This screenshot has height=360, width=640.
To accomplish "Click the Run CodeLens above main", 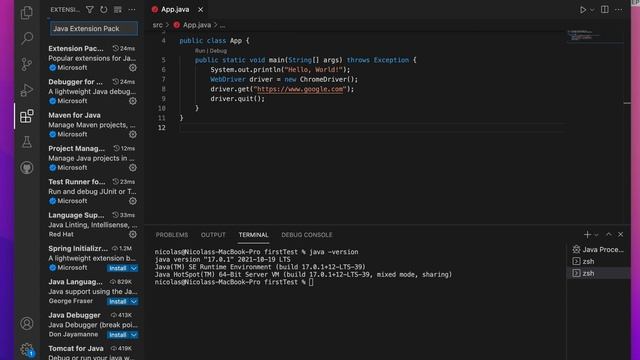I will pyautogui.click(x=200, y=51).
